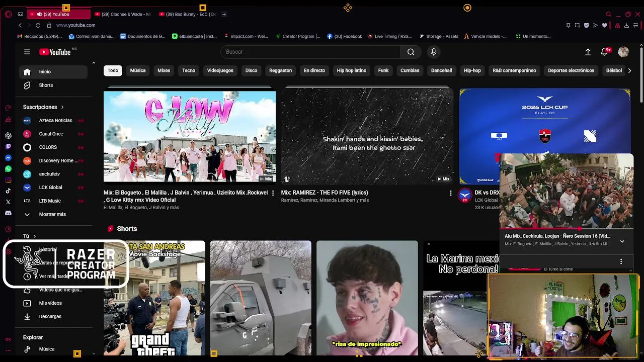The height and width of the screenshot is (362, 644).
Task: Open ChatGPT in Opera sidebar
Action: coord(8,135)
